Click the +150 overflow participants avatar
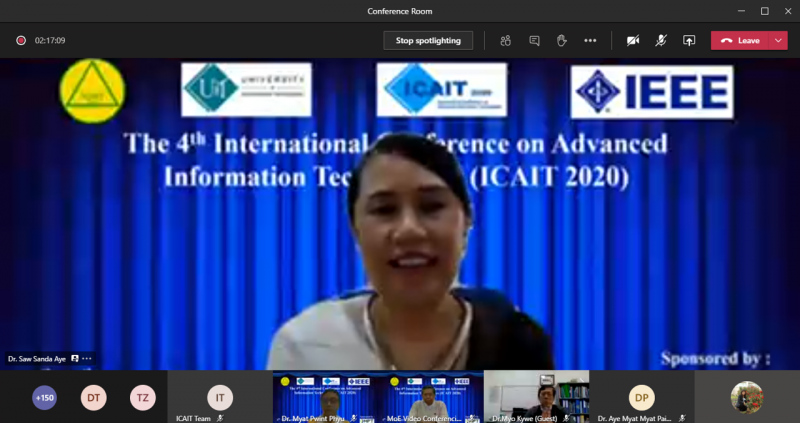800x423 pixels. click(45, 397)
